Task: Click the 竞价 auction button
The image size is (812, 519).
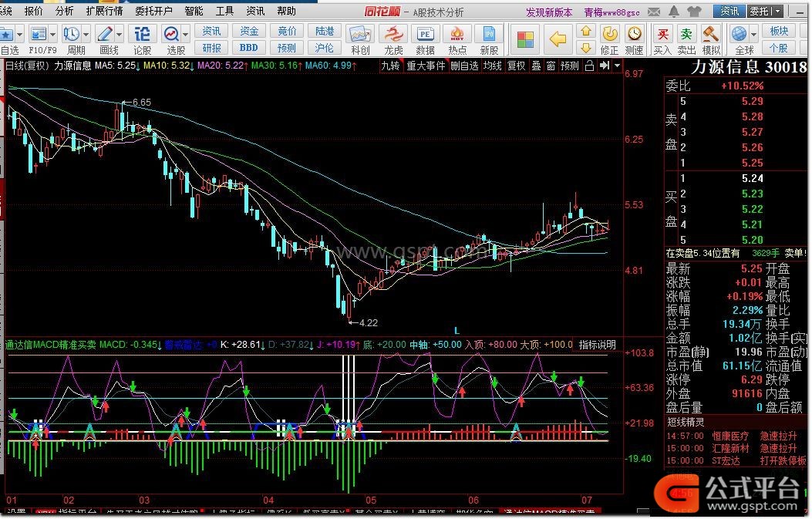Action: click(287, 31)
